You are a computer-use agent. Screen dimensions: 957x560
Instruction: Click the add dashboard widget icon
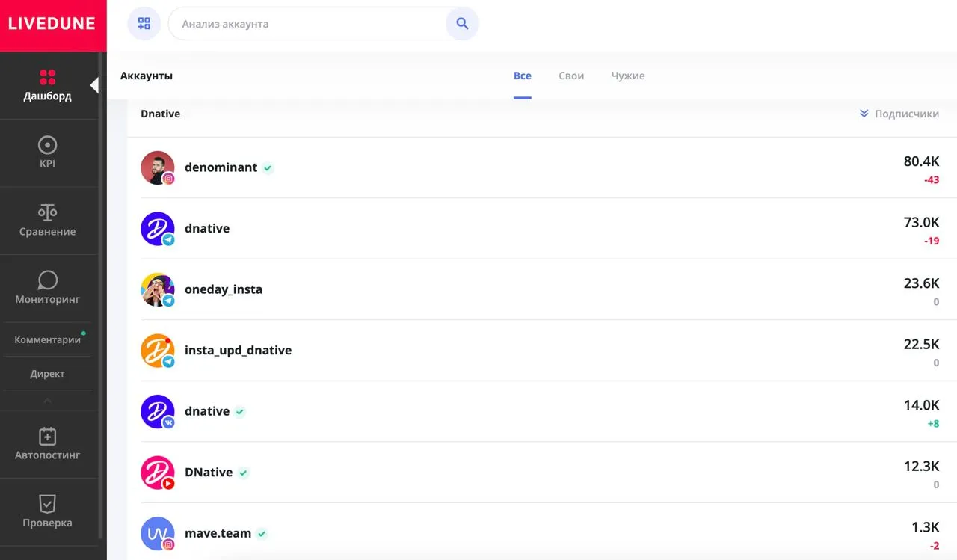[x=144, y=24]
